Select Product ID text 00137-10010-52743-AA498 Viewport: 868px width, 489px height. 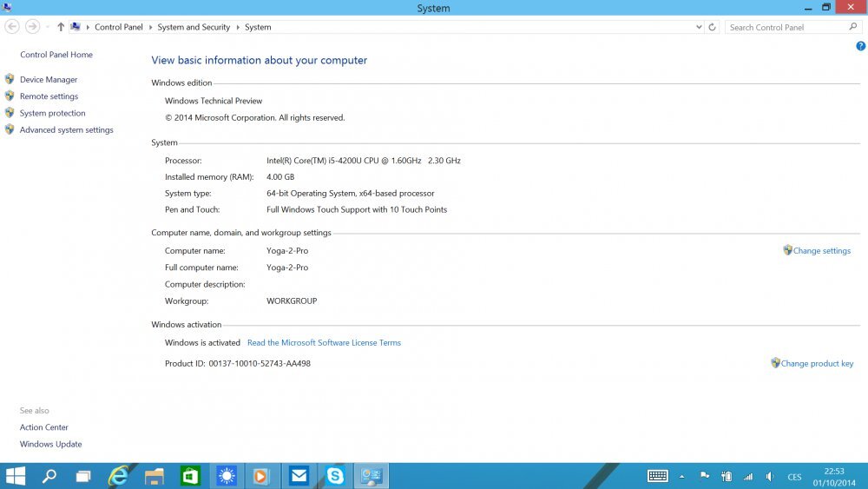[x=260, y=364]
